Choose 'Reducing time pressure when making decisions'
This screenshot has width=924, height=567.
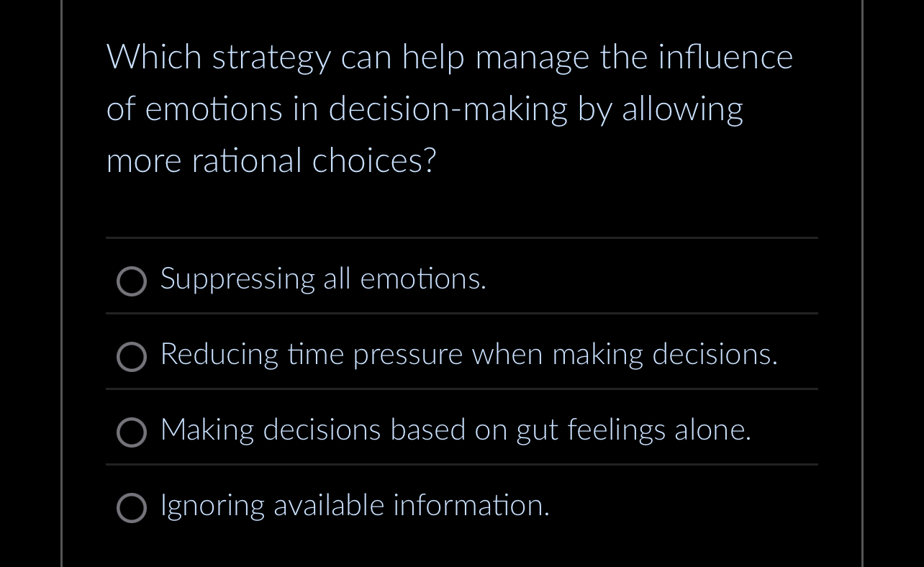pos(132,357)
